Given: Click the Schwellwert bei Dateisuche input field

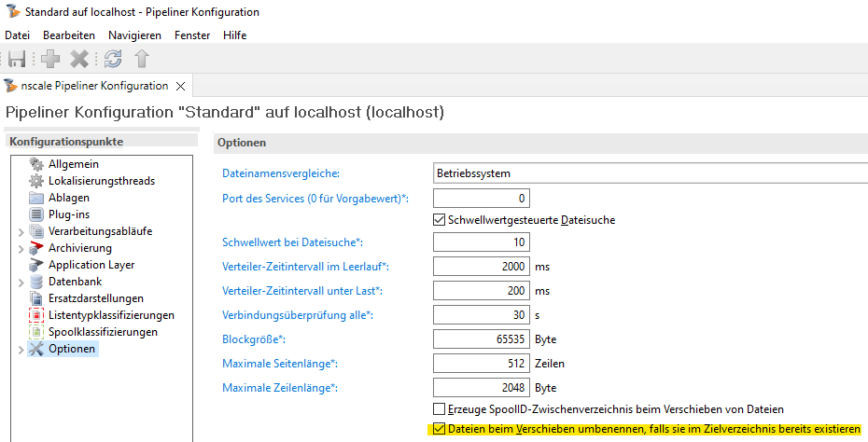Looking at the screenshot, I should coord(482,243).
